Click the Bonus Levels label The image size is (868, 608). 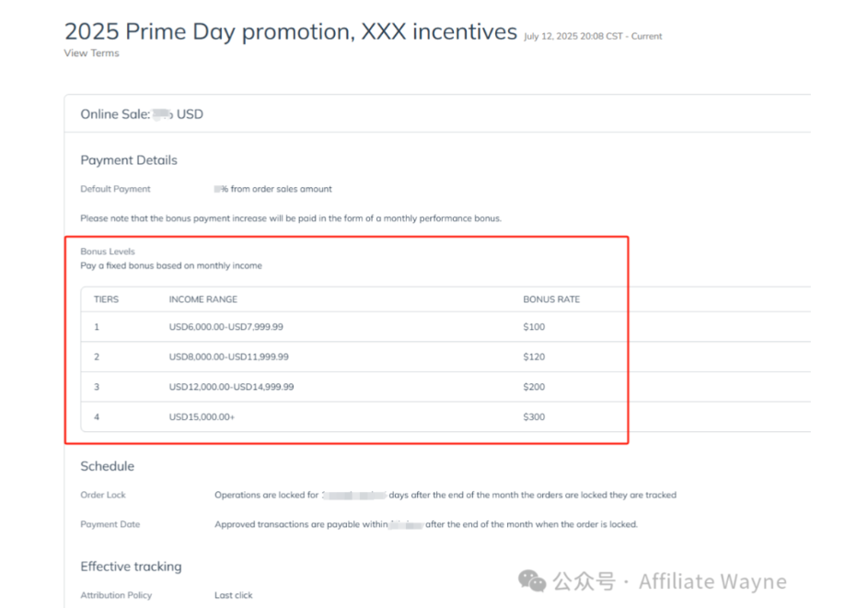pyautogui.click(x=108, y=251)
